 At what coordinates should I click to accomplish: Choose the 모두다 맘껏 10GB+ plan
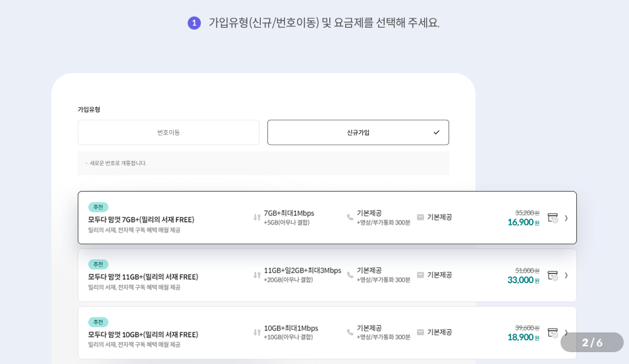tap(327, 332)
